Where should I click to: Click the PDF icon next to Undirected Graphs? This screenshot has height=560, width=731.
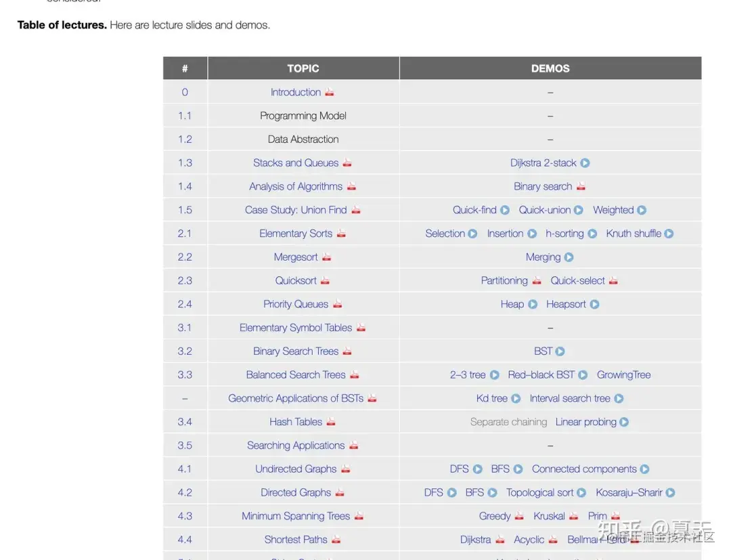[x=345, y=469]
